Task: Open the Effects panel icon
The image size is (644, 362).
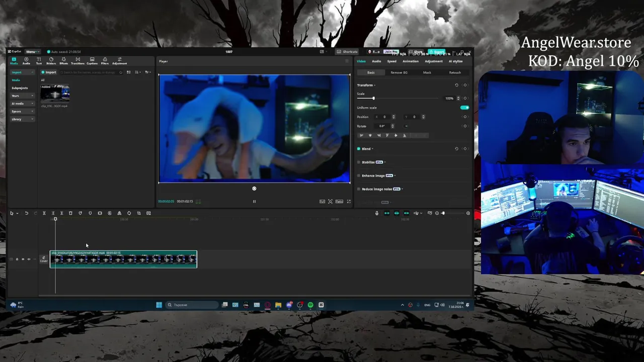Action: [x=63, y=60]
